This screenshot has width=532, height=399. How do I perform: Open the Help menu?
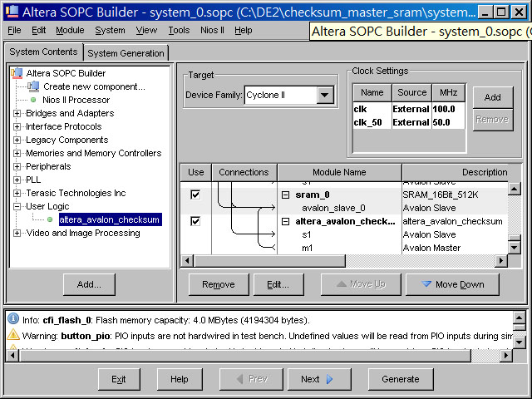[x=244, y=31]
